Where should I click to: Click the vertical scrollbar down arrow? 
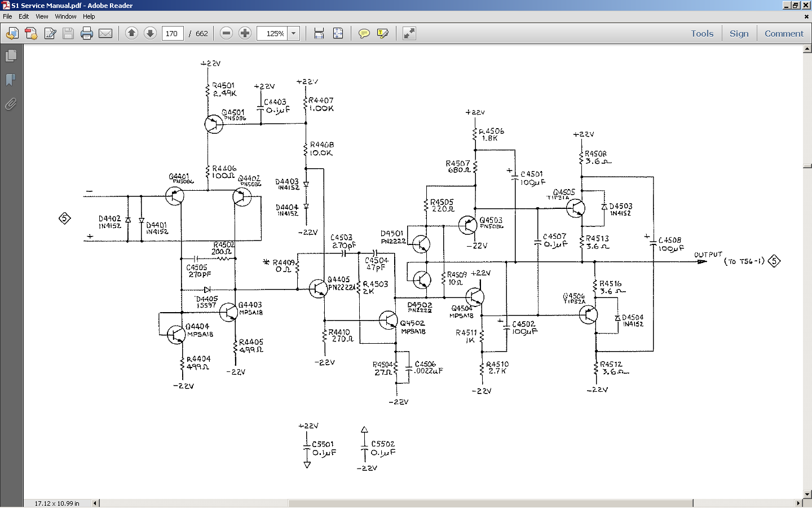pos(807,494)
